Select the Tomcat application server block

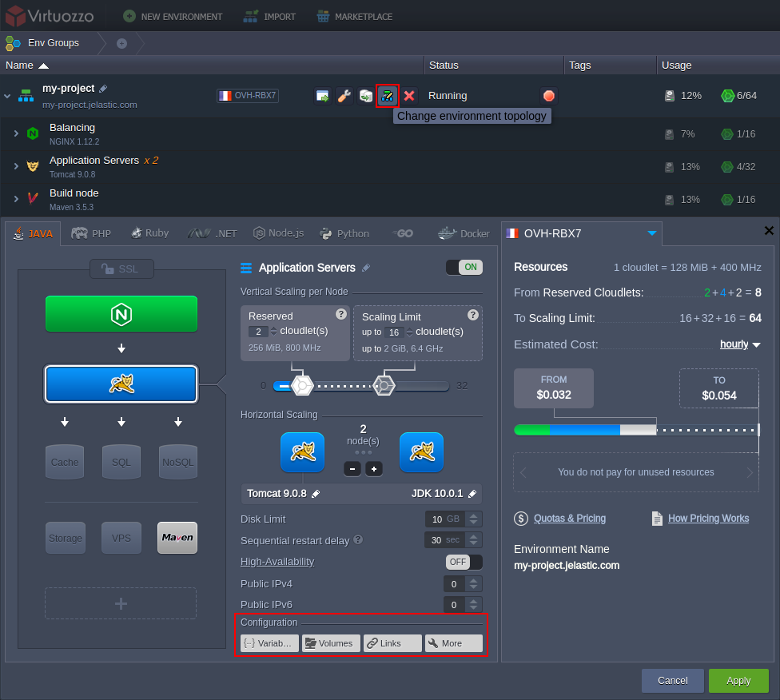click(121, 384)
